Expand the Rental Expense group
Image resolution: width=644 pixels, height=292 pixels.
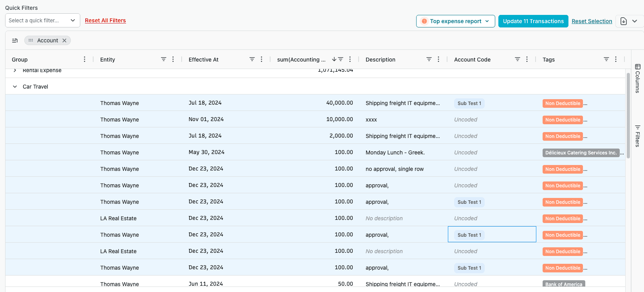[15, 71]
